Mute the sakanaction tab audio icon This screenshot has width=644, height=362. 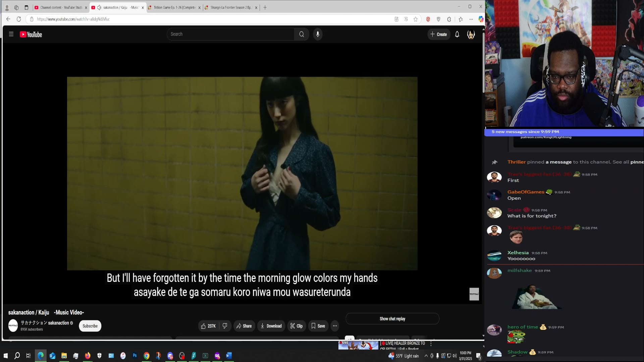pyautogui.click(x=99, y=7)
